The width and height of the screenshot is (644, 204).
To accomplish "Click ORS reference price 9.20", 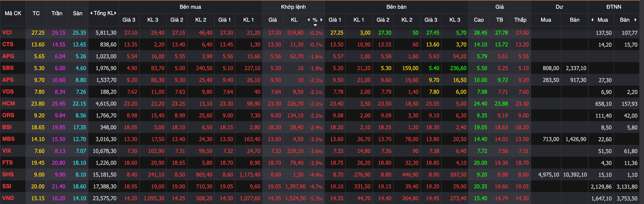I will click(x=39, y=115).
